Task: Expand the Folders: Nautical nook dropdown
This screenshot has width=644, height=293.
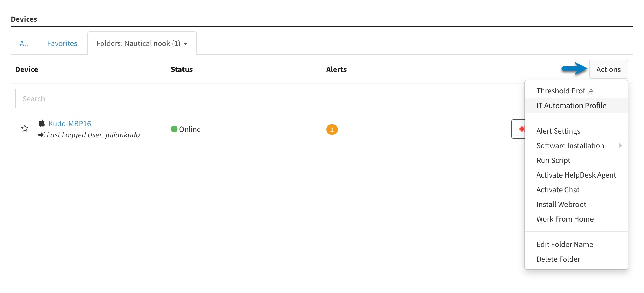Action: (186, 44)
